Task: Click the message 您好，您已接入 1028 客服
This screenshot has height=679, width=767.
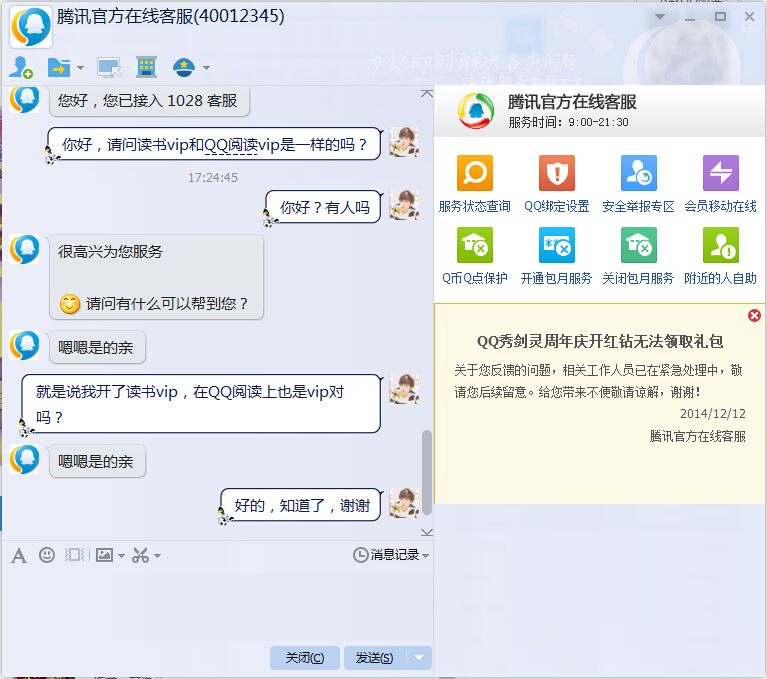Action: coord(149,101)
